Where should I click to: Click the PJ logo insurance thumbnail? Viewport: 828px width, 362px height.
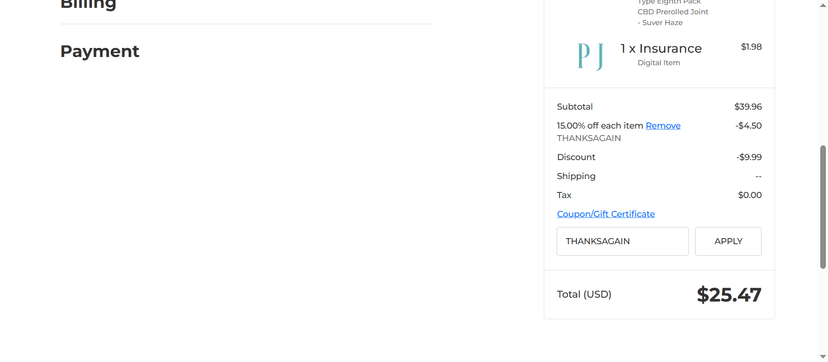pos(590,56)
